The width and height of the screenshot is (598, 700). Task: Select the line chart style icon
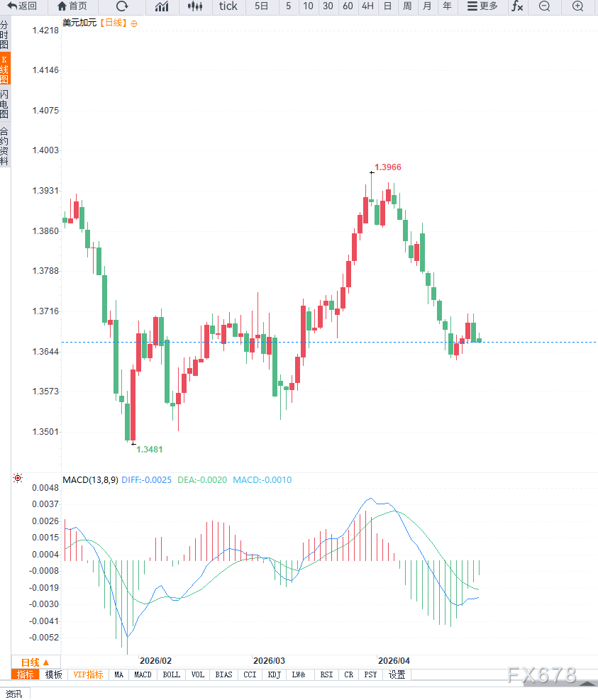pos(162,6)
